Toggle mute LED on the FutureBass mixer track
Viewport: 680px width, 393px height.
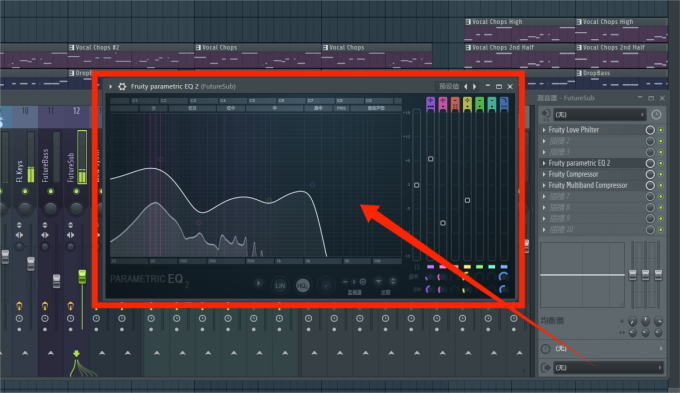pyautogui.click(x=51, y=191)
